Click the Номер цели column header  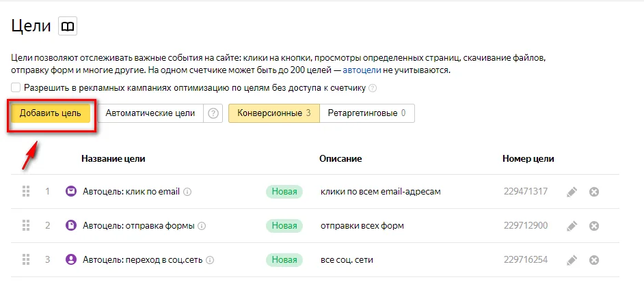pyautogui.click(x=528, y=159)
